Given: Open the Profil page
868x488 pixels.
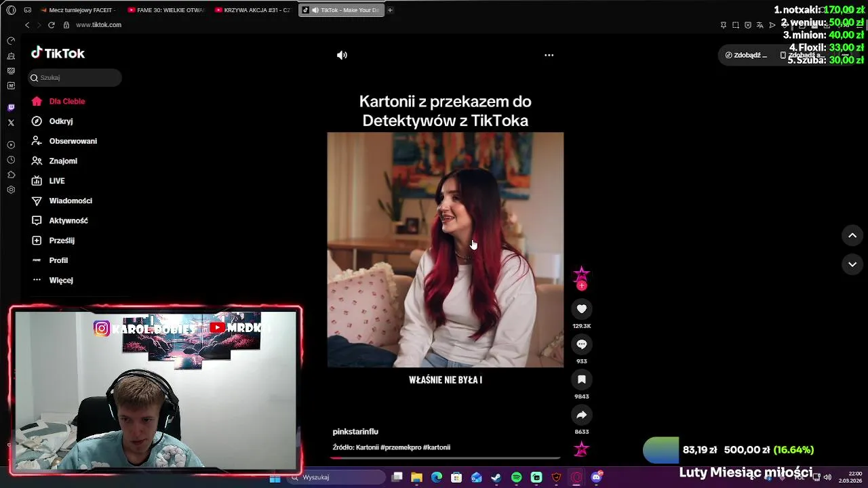Looking at the screenshot, I should 50,260.
